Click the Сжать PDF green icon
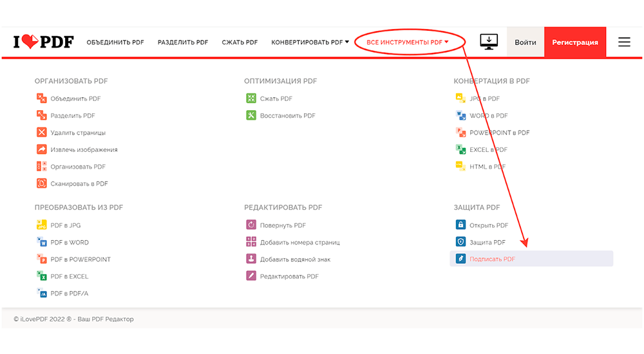 251,98
